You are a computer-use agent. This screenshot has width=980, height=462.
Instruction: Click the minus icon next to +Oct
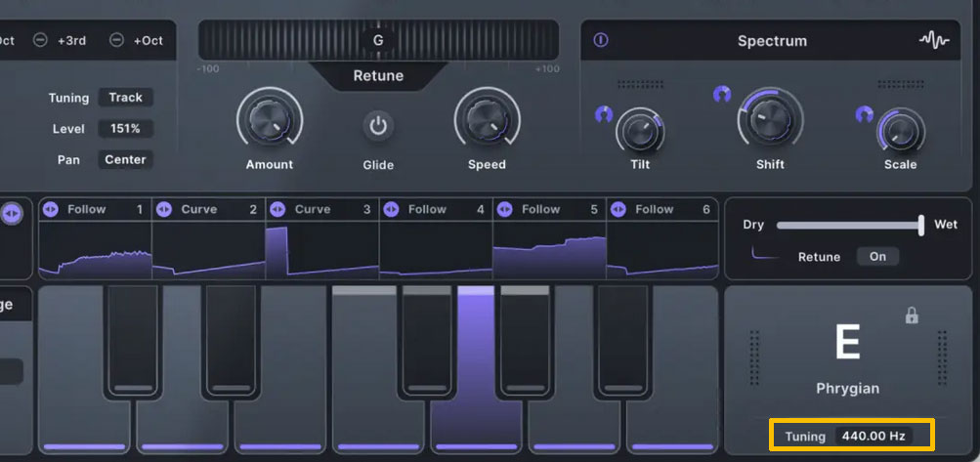tap(116, 40)
